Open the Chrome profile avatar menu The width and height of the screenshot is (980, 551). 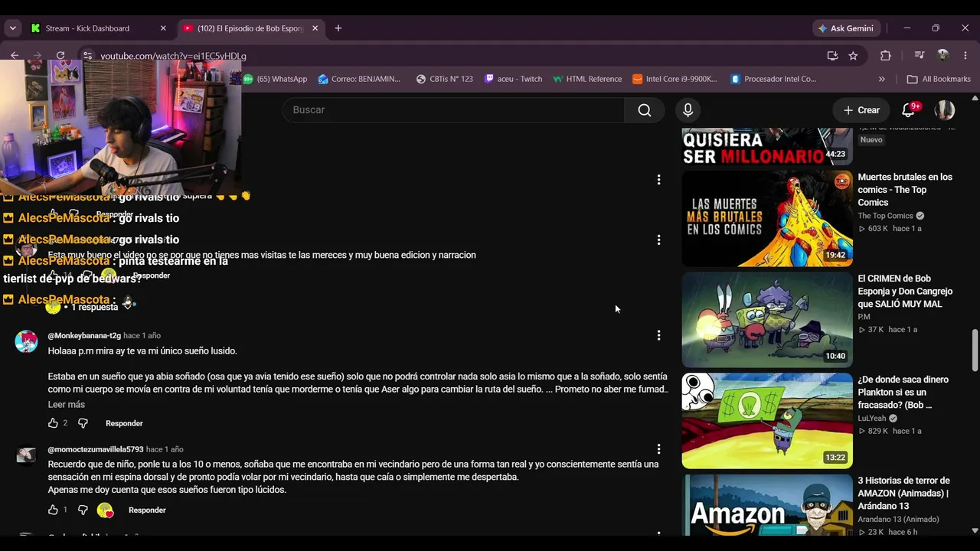click(x=942, y=56)
